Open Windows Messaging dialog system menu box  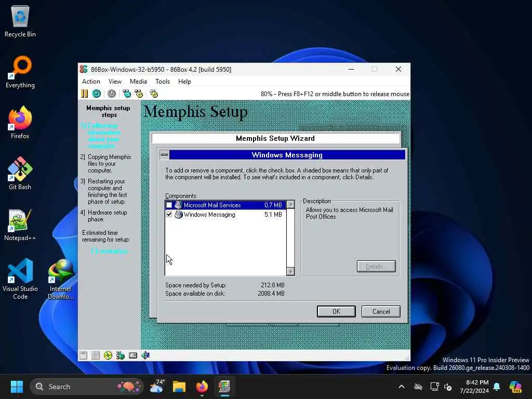[164, 155]
